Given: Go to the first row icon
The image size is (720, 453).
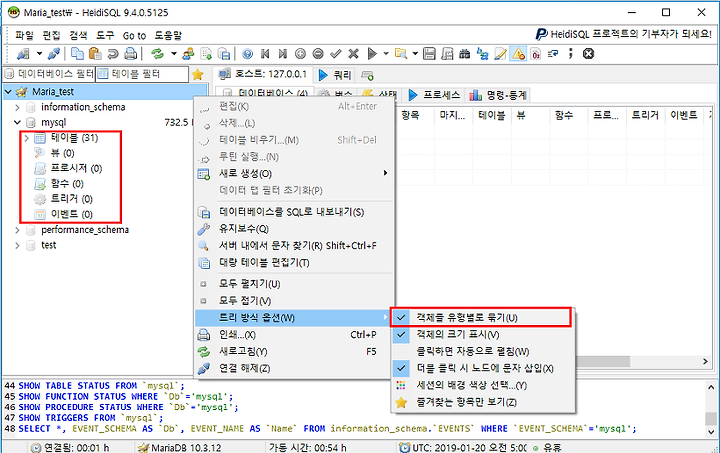Looking at the screenshot, I should click(x=265, y=54).
